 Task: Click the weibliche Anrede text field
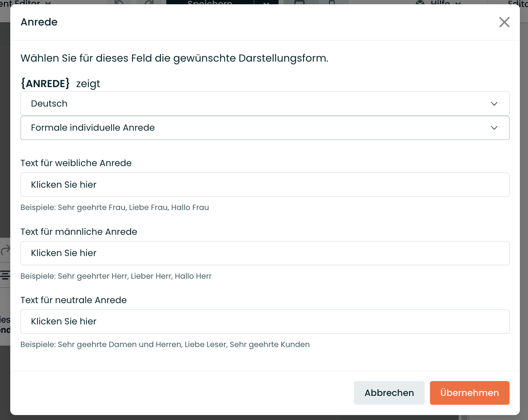point(265,185)
